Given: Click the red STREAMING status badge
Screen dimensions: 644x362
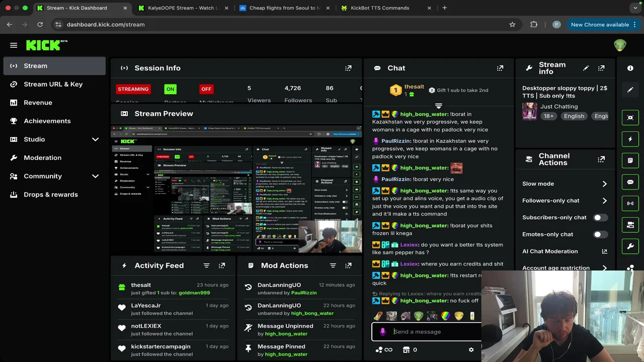Looking at the screenshot, I should click(x=133, y=89).
